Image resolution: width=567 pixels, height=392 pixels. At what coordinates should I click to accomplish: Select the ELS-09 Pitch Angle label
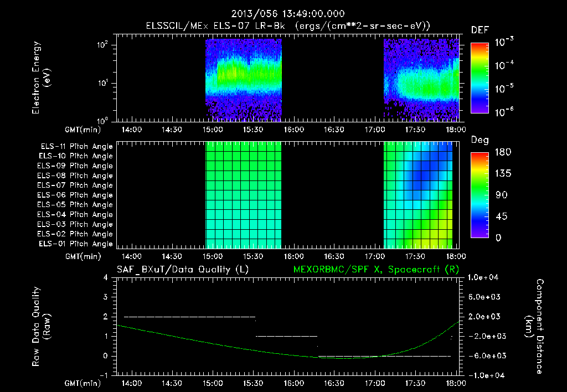[75, 166]
